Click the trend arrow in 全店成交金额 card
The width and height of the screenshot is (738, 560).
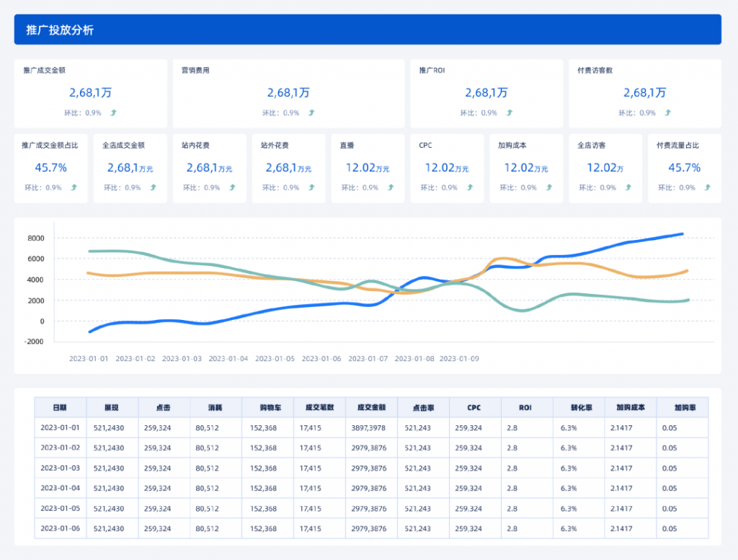[x=153, y=187]
